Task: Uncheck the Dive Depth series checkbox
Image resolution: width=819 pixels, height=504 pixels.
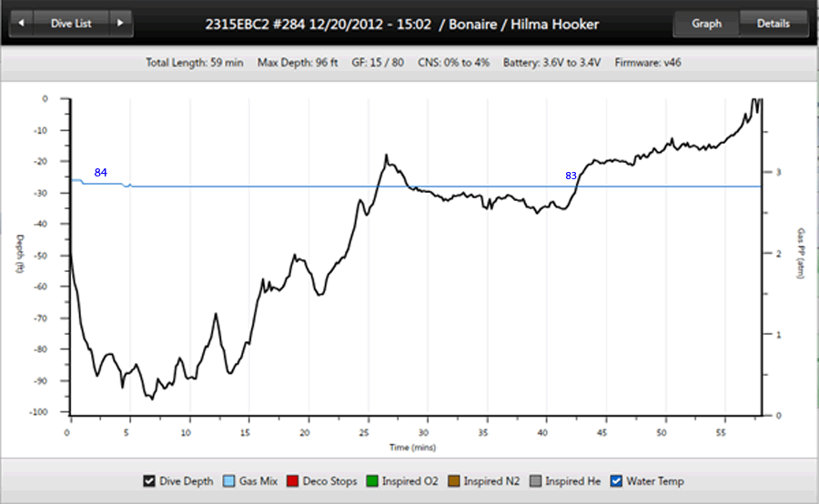Action: [149, 481]
